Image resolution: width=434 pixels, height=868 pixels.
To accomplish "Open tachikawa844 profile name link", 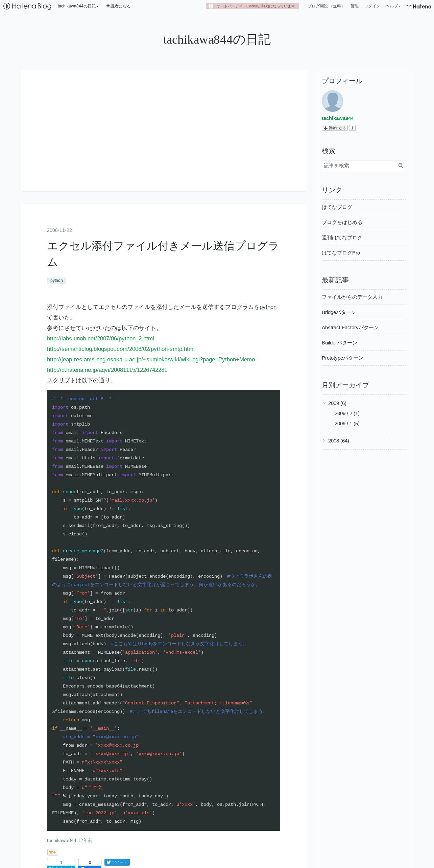I will 338,118.
